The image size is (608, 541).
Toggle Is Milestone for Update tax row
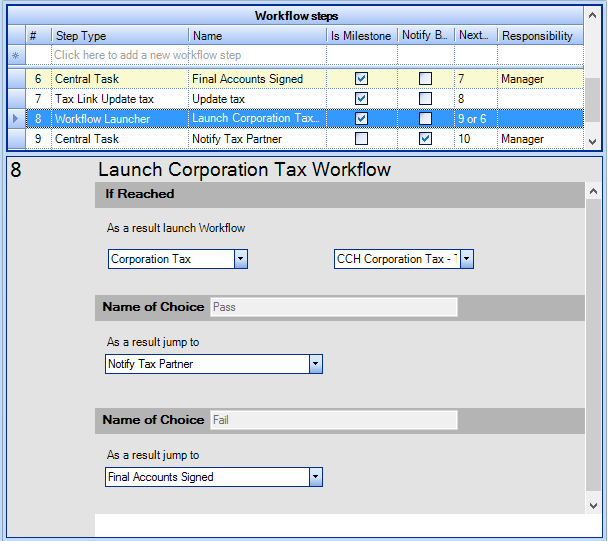361,99
